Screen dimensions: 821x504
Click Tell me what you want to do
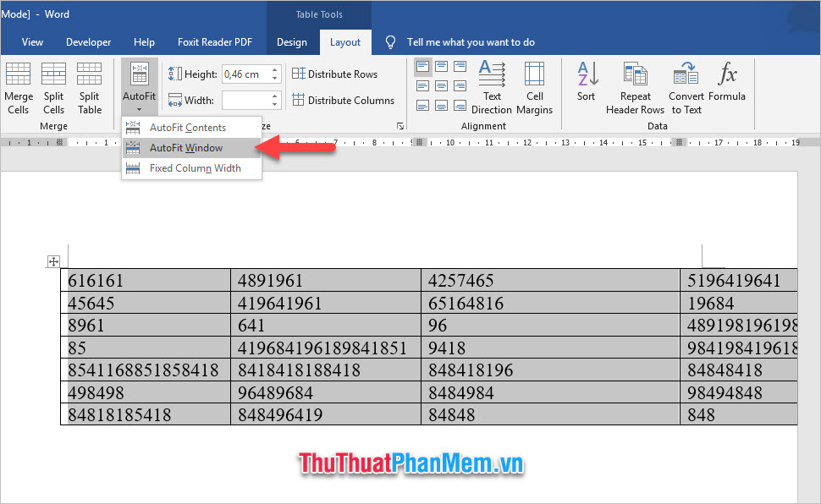coord(471,42)
